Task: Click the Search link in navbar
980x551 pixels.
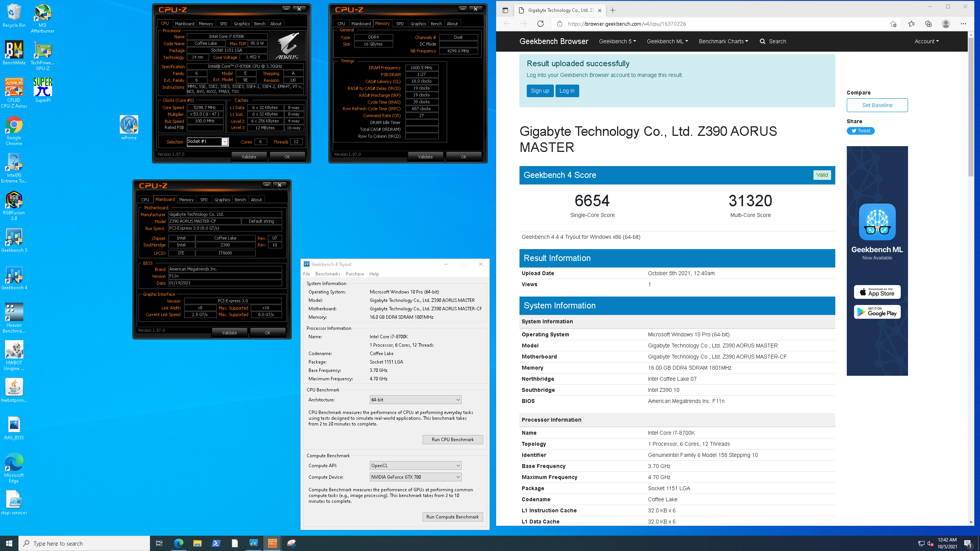Action: [x=773, y=41]
